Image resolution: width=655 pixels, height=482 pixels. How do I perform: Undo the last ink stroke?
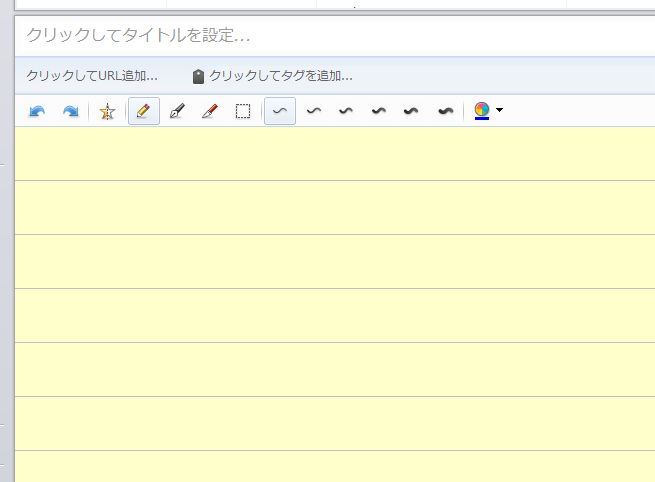click(37, 112)
